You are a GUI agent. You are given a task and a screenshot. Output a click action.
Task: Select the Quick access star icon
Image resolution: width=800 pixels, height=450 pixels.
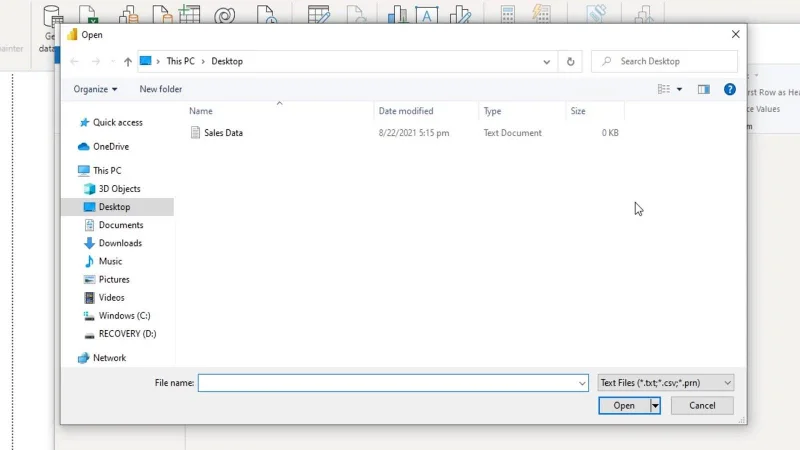pyautogui.click(x=84, y=122)
